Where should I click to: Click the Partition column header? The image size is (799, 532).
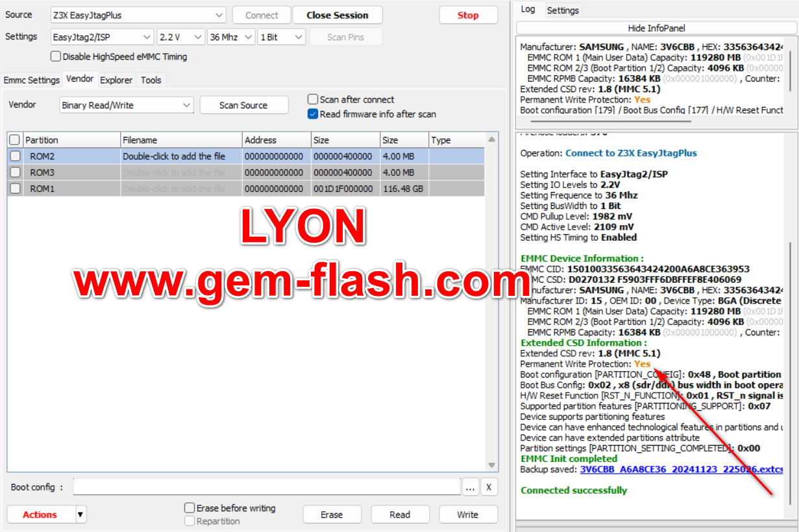click(x=71, y=140)
